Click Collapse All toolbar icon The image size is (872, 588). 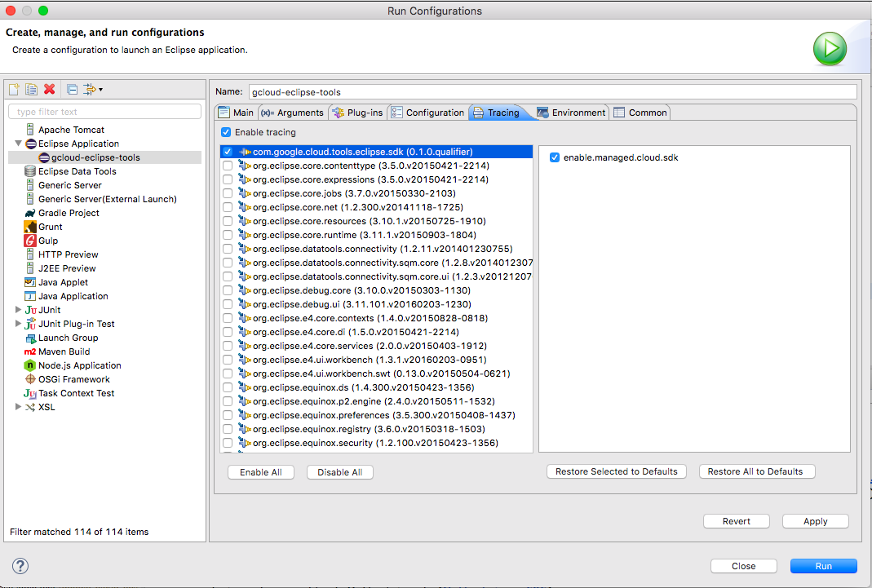(x=73, y=89)
